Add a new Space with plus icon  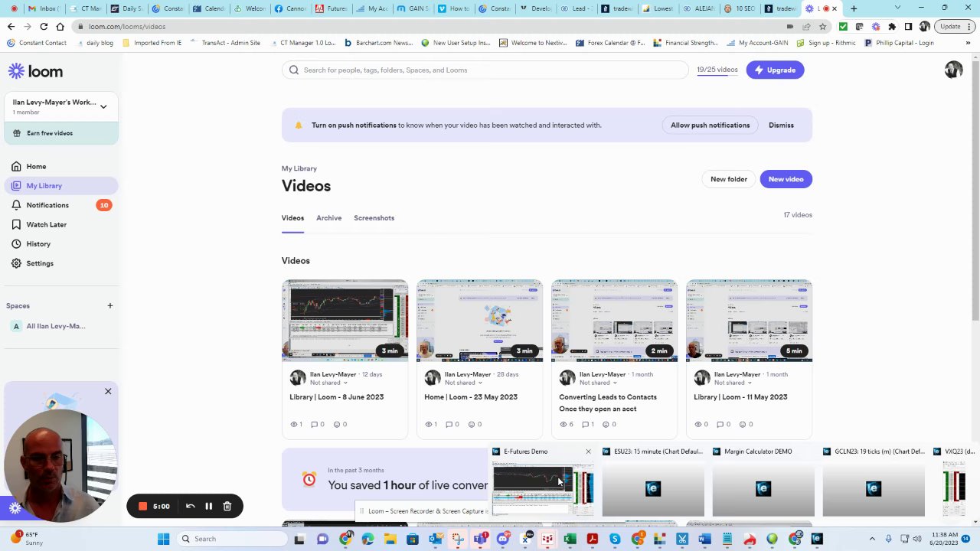(x=109, y=305)
